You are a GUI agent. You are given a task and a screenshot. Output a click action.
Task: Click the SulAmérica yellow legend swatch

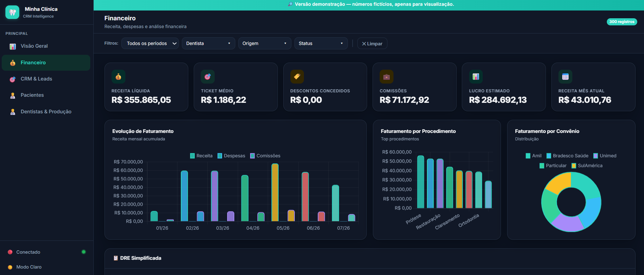point(574,166)
